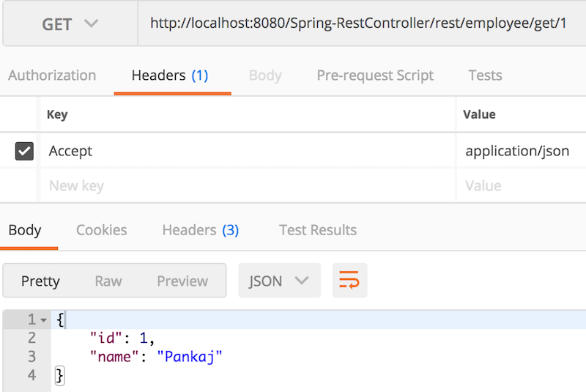Select the request Headers (1) tab
586x392 pixels.
coord(170,75)
